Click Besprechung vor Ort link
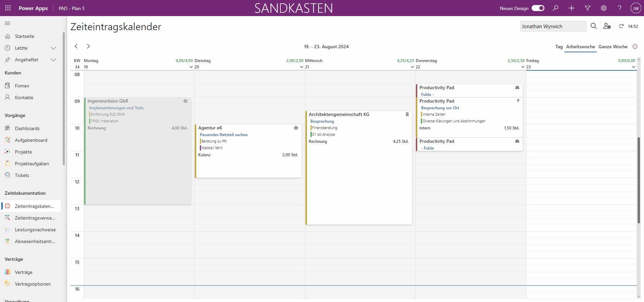The image size is (644, 302). [x=440, y=108]
